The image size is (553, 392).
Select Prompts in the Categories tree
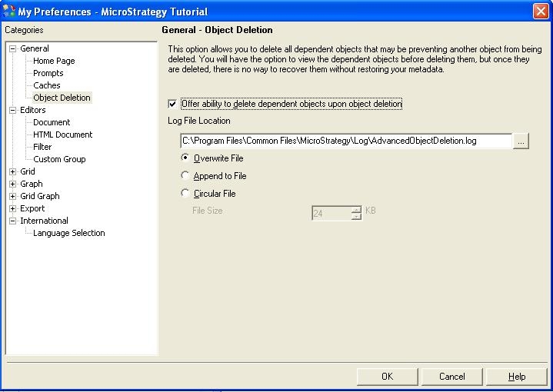click(48, 73)
